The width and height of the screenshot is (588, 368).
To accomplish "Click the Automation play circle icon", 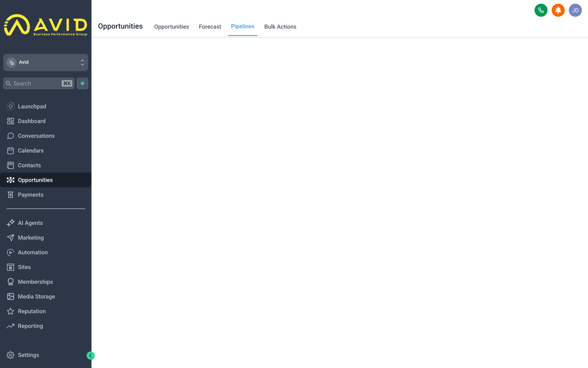I will tap(10, 252).
